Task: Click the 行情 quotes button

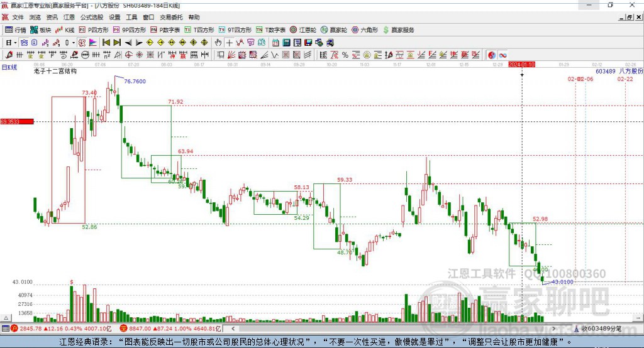Action: click(x=16, y=30)
